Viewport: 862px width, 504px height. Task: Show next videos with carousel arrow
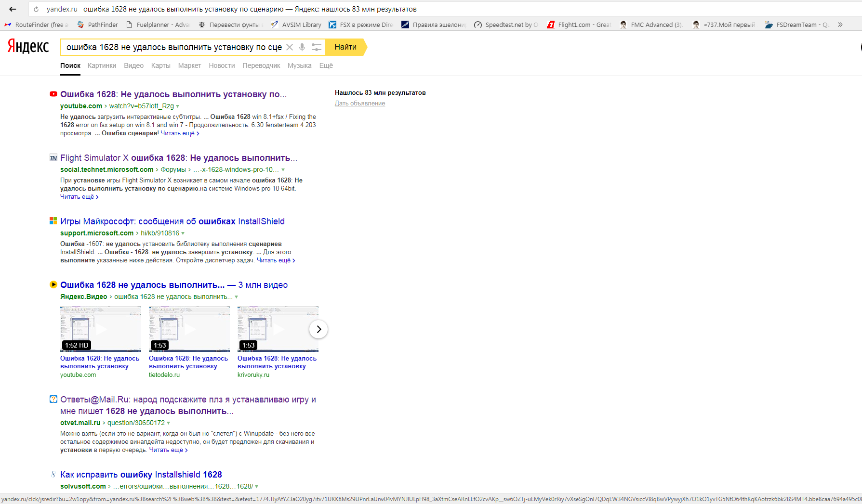tap(318, 329)
